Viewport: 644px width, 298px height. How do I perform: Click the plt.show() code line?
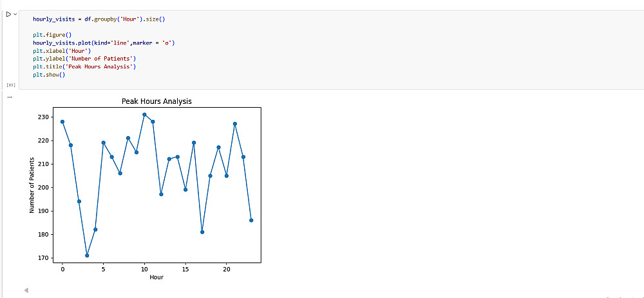[49, 75]
